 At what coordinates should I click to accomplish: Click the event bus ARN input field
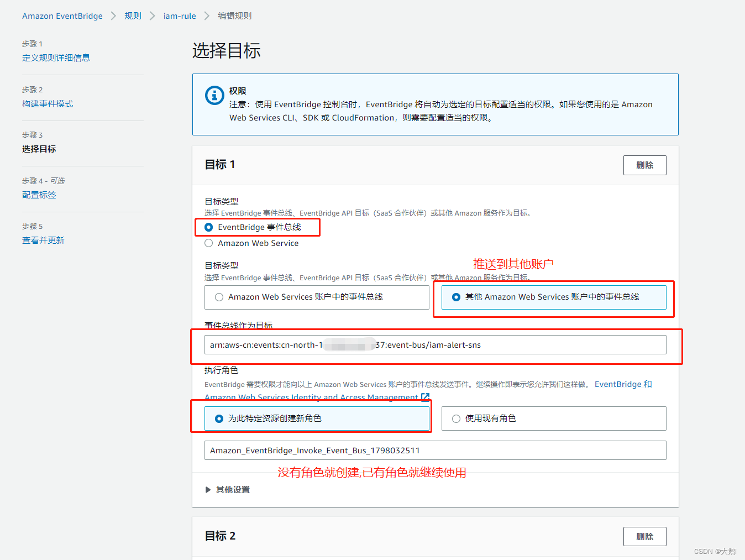(x=435, y=345)
